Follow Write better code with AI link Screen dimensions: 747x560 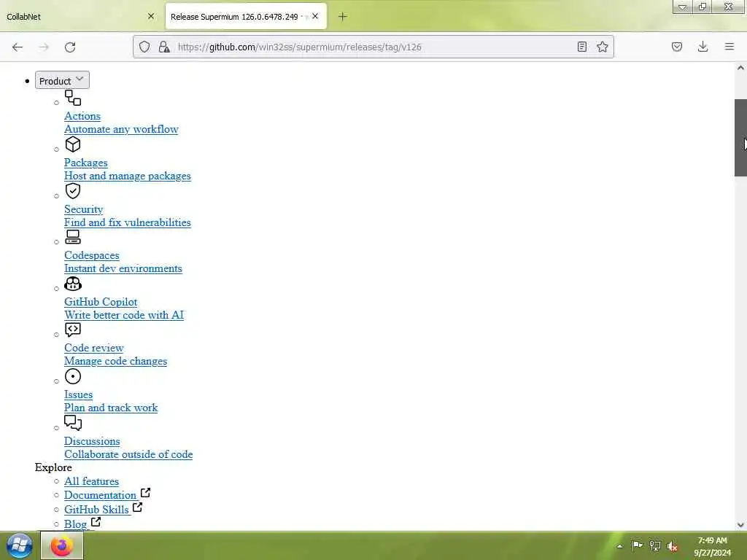124,315
